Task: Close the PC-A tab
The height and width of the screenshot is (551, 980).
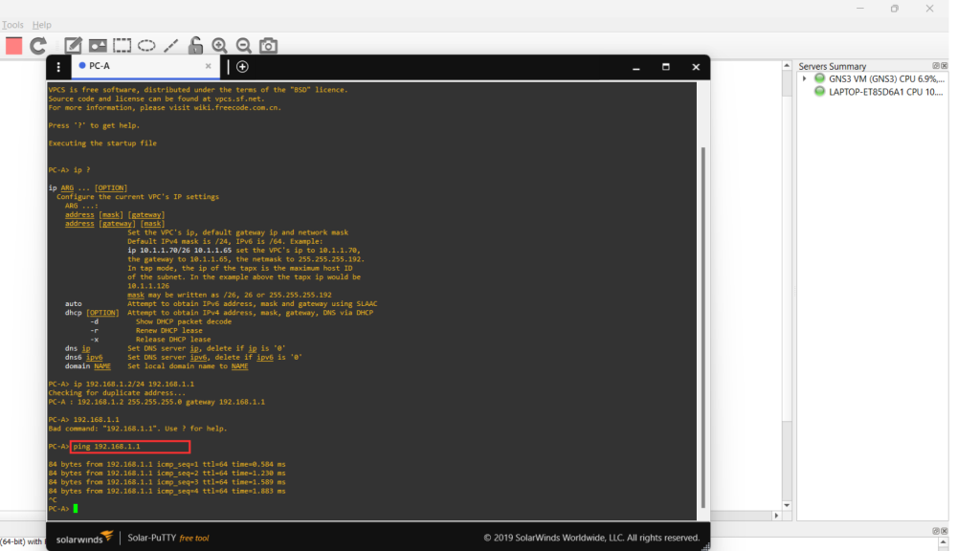Action: 209,66
